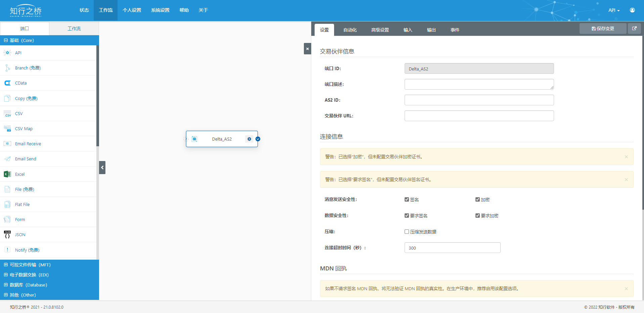The width and height of the screenshot is (644, 313).
Task: Switch to the 高级设置 tab
Action: pos(380,30)
